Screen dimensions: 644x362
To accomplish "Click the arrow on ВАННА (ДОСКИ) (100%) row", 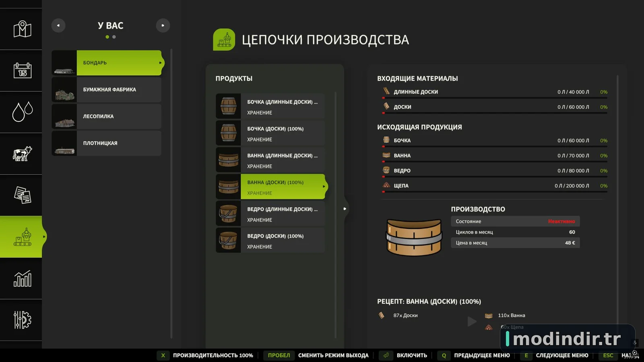I will [324, 187].
